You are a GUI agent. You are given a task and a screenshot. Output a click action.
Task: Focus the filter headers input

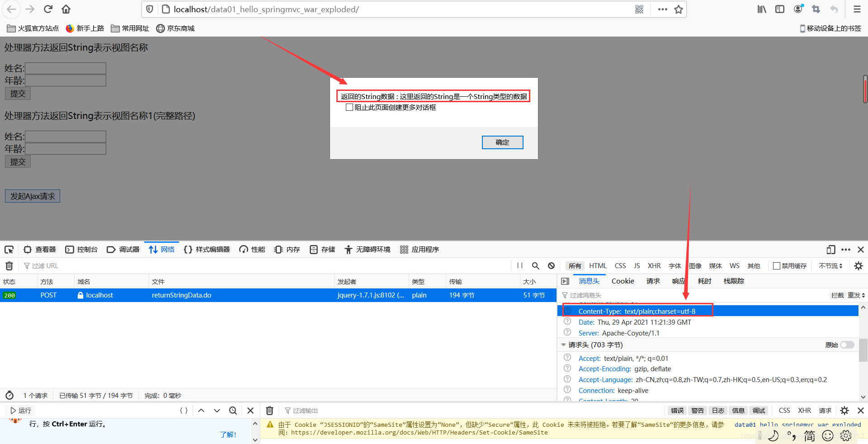pos(694,295)
